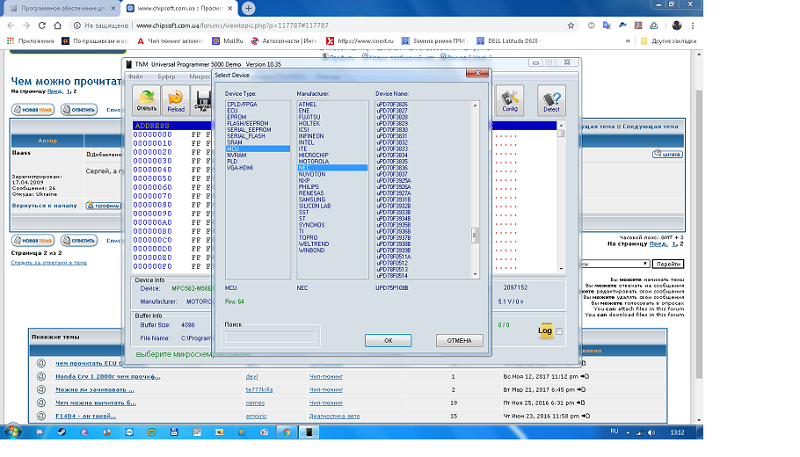Image resolution: width=800 pixels, height=457 pixels.
Task: Toggle the checkbox next to Log
Action: tap(559, 331)
